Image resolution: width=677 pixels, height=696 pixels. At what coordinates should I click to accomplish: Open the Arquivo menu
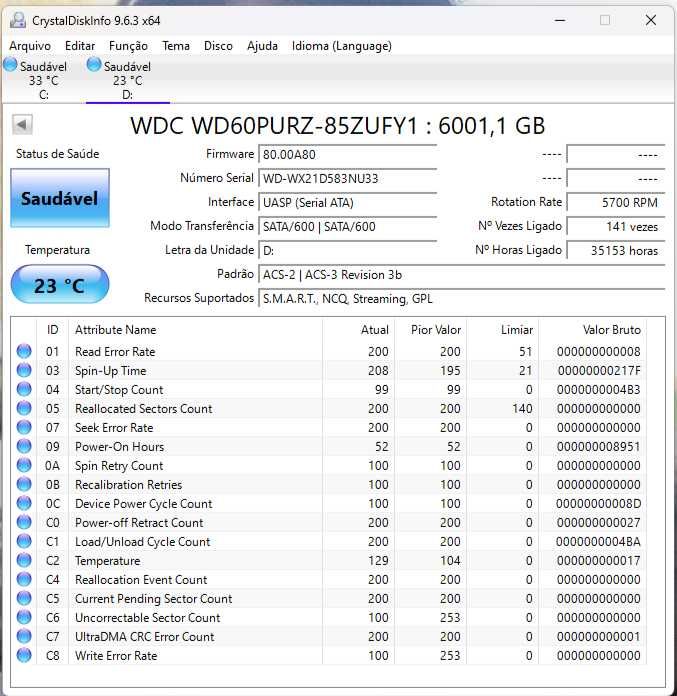click(30, 46)
